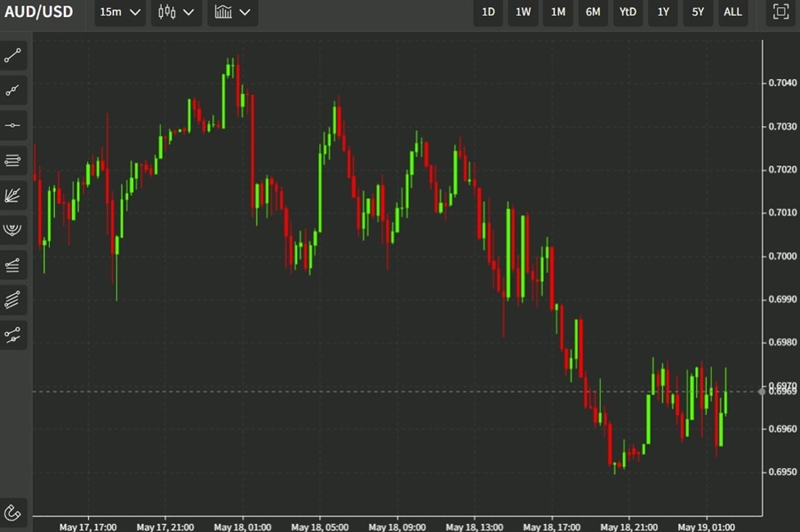This screenshot has height=532, width=800.
Task: Switch to the 1D range tab
Action: tap(487, 12)
